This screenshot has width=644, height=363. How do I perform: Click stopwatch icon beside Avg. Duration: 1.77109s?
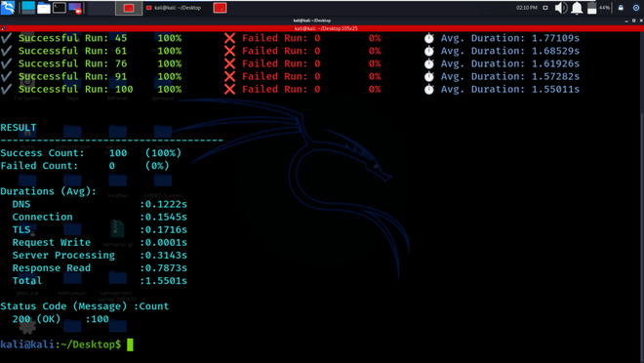pyautogui.click(x=428, y=38)
